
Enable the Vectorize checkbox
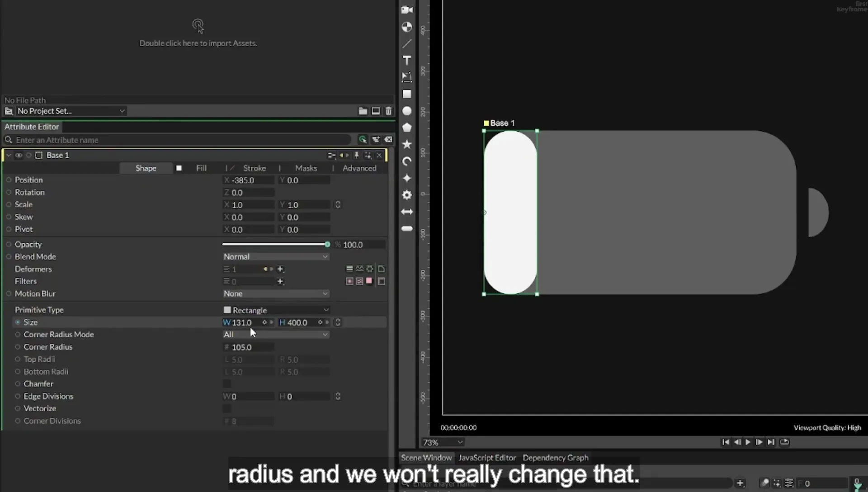tap(227, 409)
